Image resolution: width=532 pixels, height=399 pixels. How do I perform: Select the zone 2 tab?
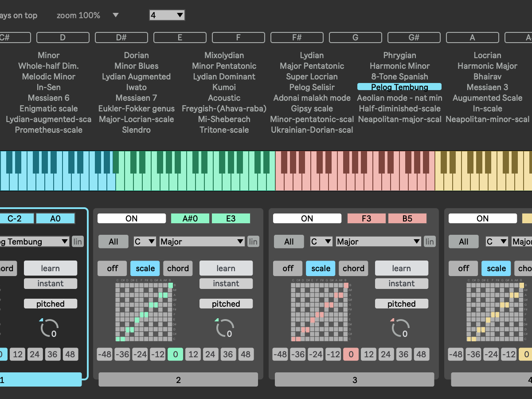pos(178,379)
